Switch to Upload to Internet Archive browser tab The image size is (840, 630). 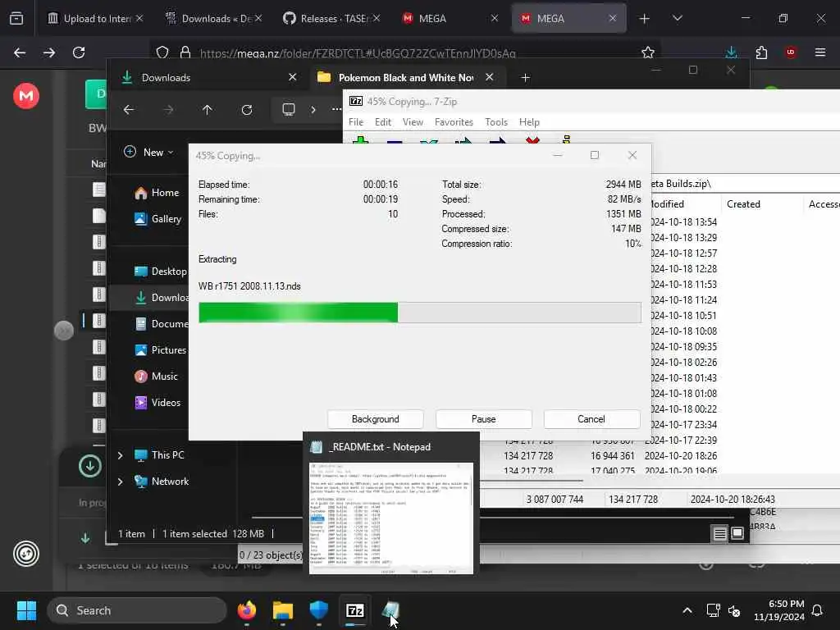coord(95,19)
